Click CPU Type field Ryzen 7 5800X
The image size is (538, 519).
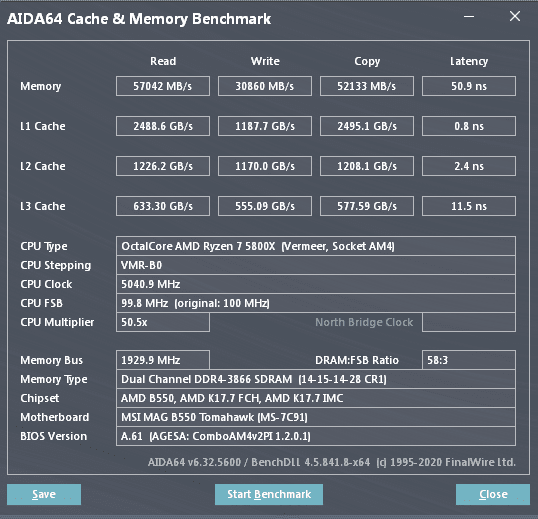(x=316, y=246)
